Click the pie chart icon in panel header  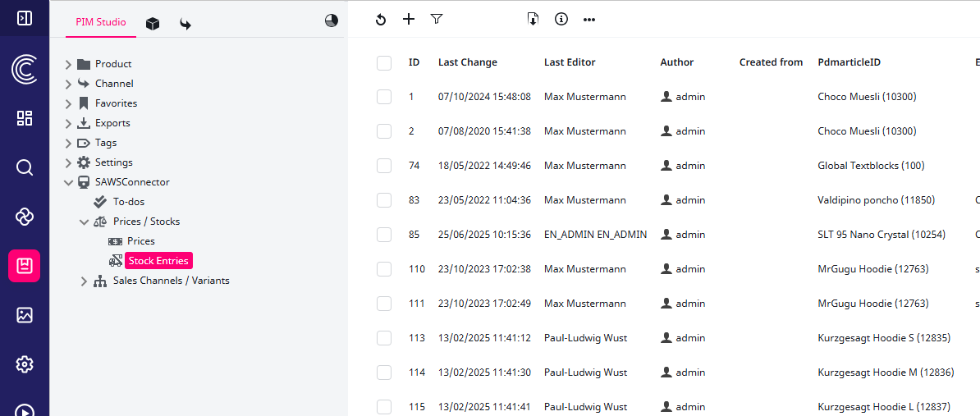(332, 21)
